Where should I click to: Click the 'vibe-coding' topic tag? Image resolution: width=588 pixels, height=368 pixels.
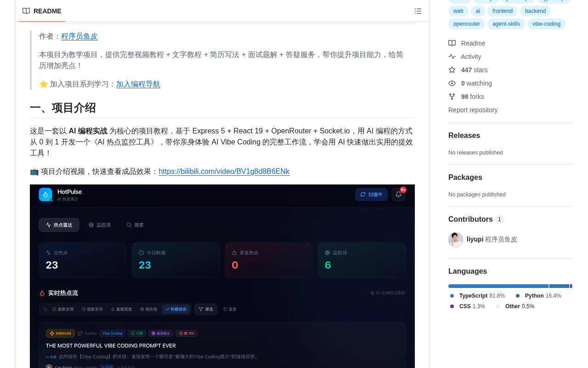coord(546,24)
